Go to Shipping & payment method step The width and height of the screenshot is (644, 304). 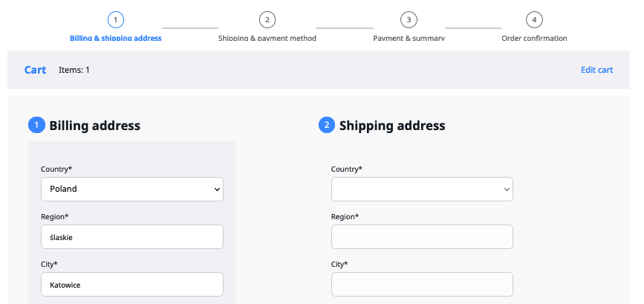click(267, 38)
